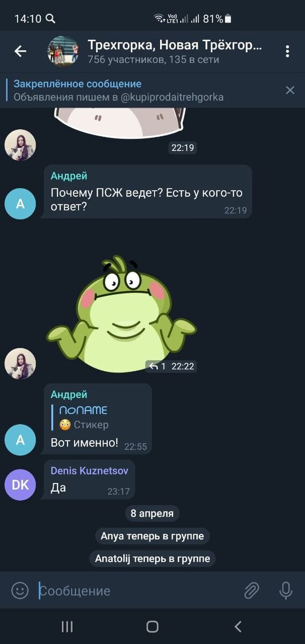The image size is (305, 644).
Task: Open reply count arrow on frog sticker
Action: 157,367
